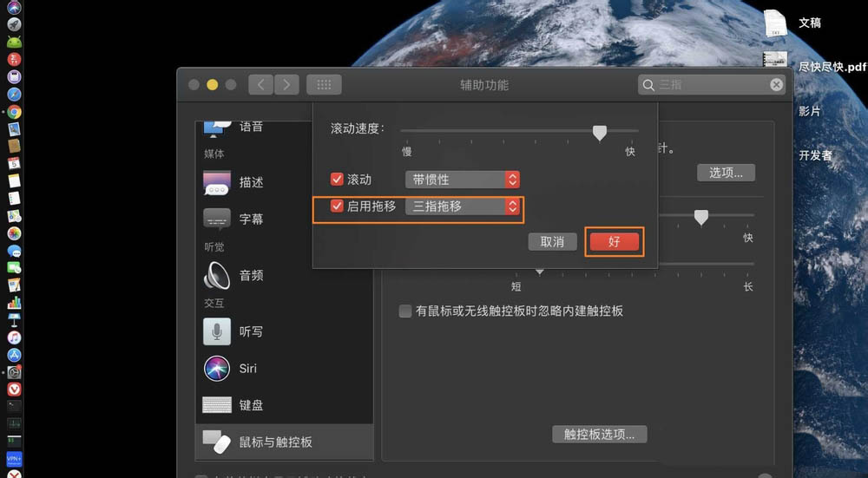Select Siri in the accessibility sidebar
This screenshot has height=478, width=868.
(x=285, y=369)
